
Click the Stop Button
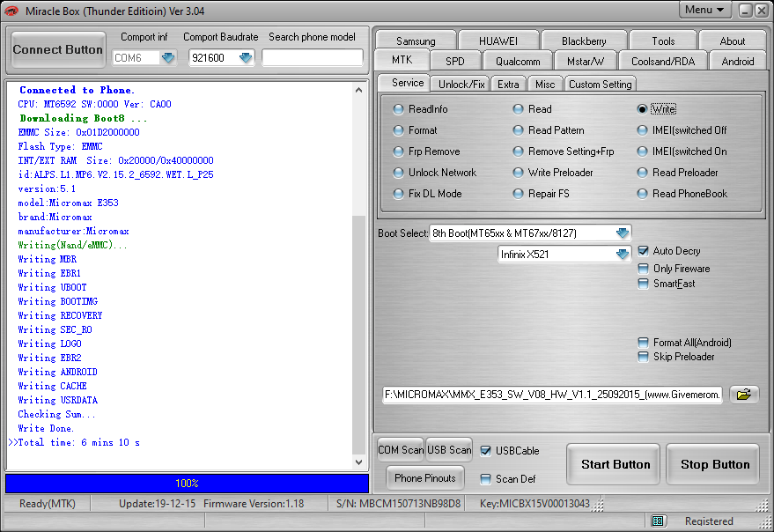pyautogui.click(x=714, y=464)
